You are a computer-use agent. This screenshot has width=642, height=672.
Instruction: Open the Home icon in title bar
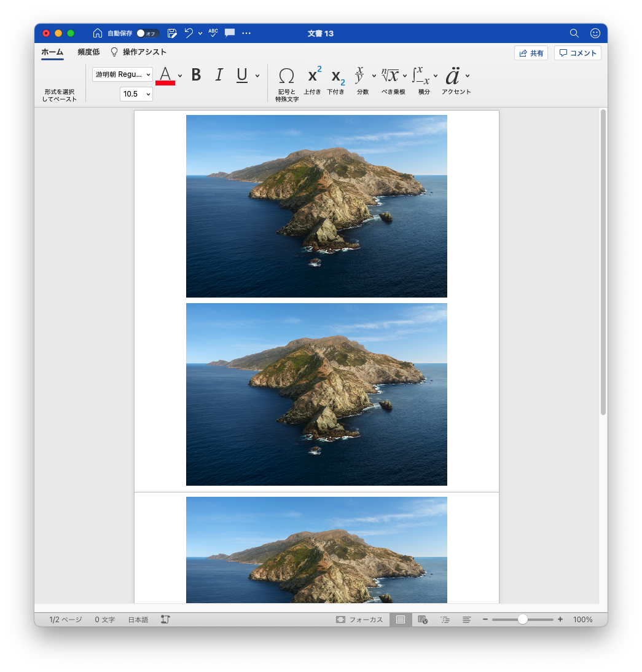98,33
